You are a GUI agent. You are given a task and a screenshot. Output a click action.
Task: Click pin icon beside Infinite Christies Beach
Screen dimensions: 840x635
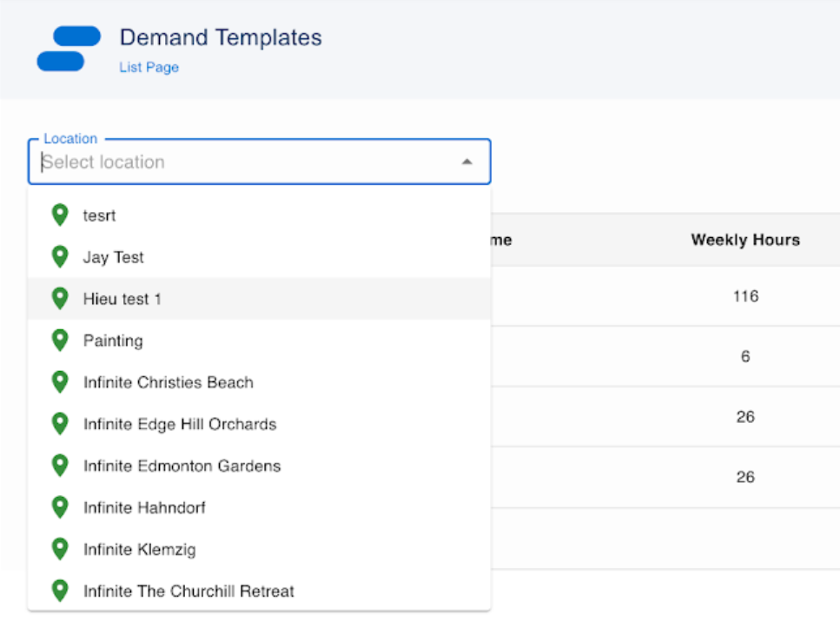tap(60, 382)
